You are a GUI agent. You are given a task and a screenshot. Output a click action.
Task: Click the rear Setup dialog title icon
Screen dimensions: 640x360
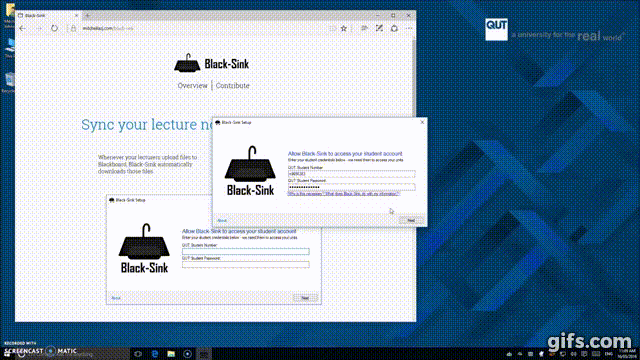[111, 200]
